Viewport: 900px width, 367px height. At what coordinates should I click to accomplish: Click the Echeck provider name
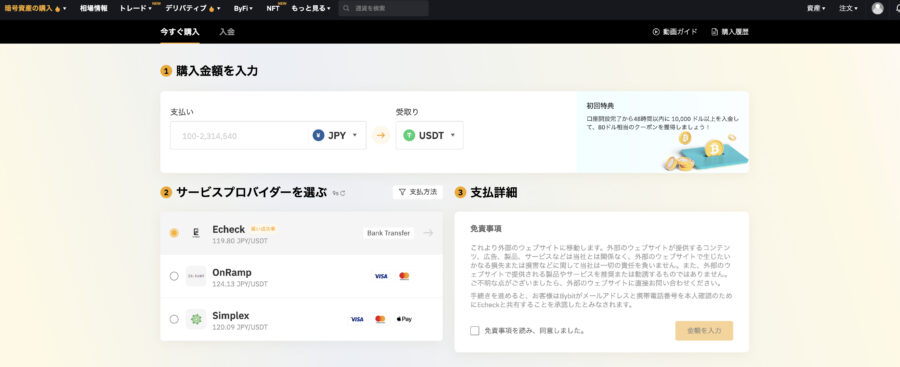[x=228, y=229]
